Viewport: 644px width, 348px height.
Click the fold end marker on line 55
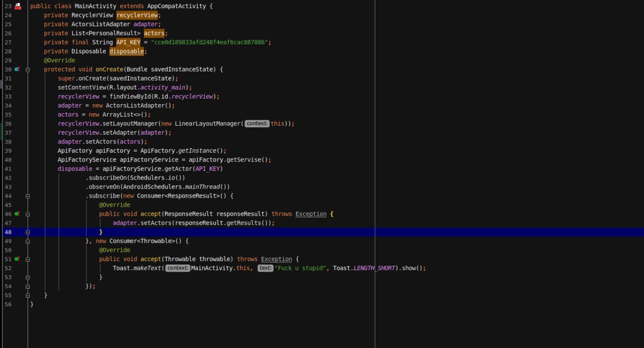[x=28, y=296]
